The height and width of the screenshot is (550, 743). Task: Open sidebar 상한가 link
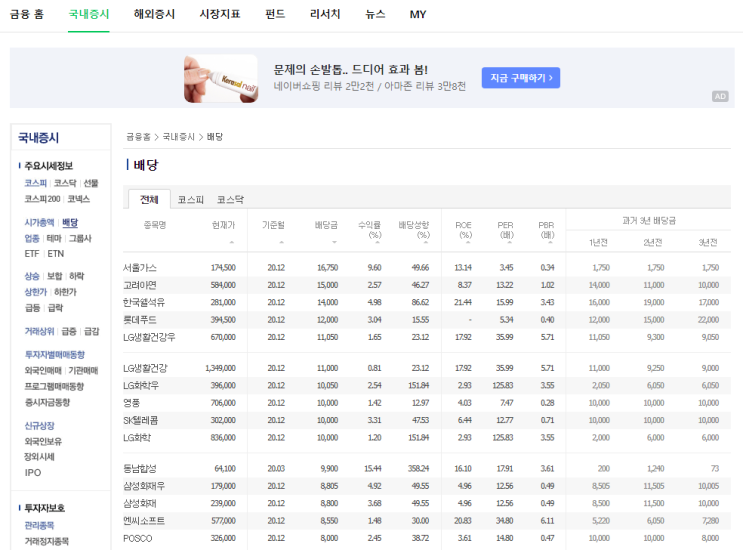point(36,292)
